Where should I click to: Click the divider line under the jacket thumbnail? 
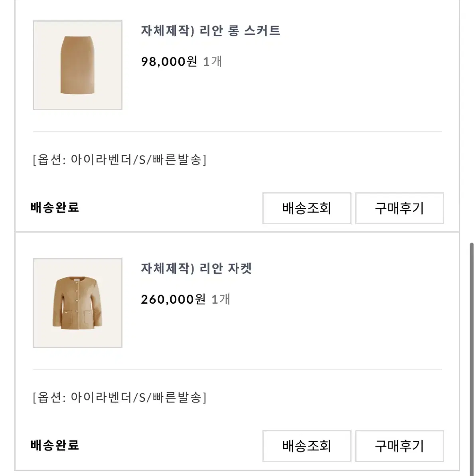[x=237, y=369]
